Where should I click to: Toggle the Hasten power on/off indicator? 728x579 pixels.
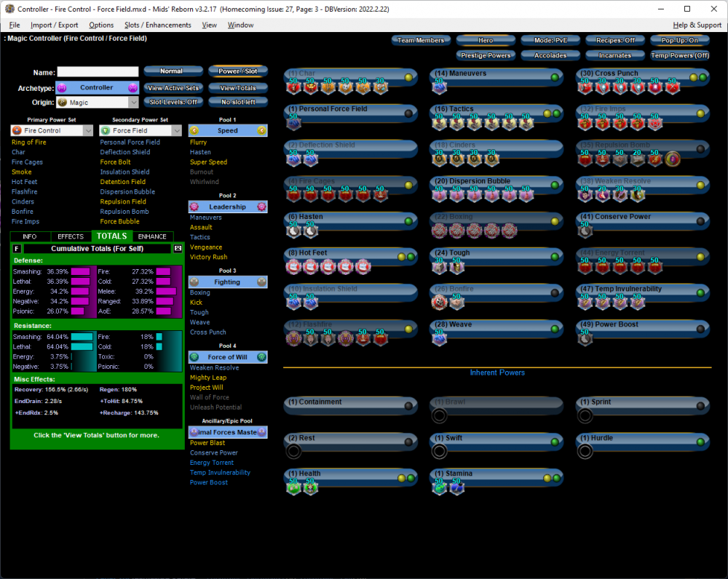point(409,221)
